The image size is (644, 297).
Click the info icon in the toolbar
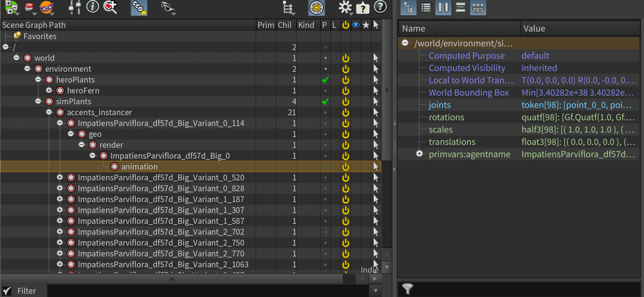pyautogui.click(x=93, y=7)
